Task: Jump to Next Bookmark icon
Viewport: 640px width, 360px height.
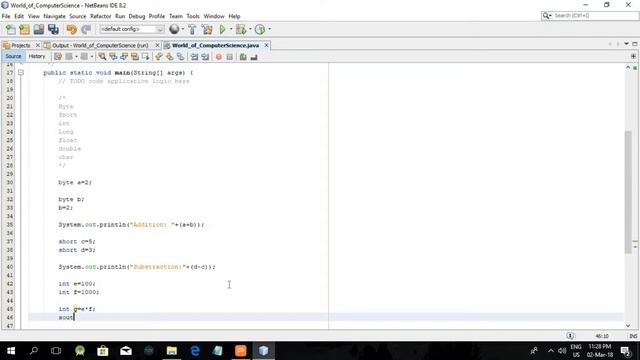Action: 169,57
